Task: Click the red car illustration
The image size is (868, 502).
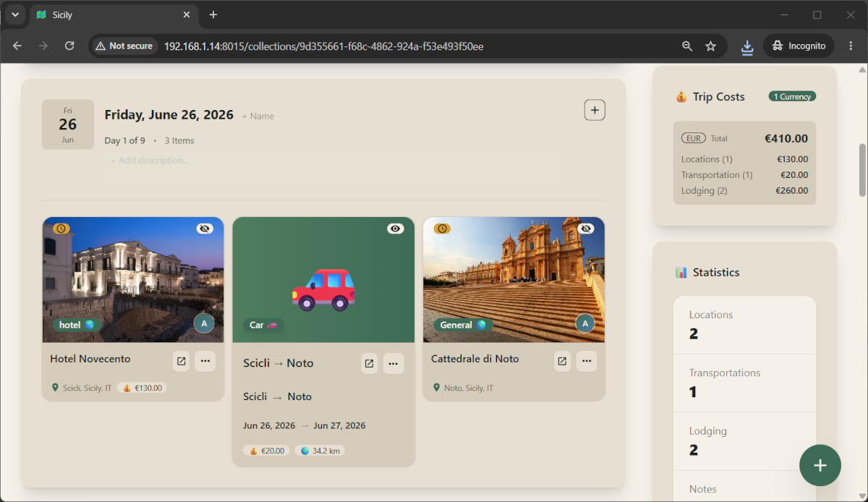Action: point(323,289)
